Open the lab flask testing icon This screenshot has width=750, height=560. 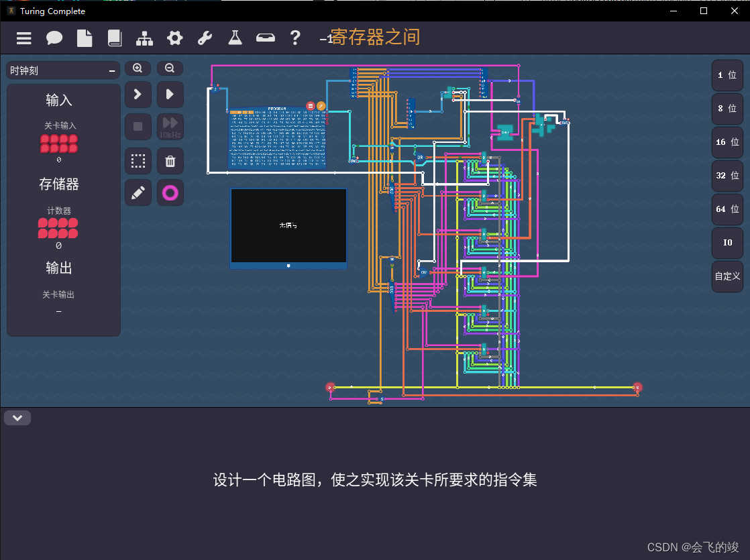pyautogui.click(x=235, y=38)
